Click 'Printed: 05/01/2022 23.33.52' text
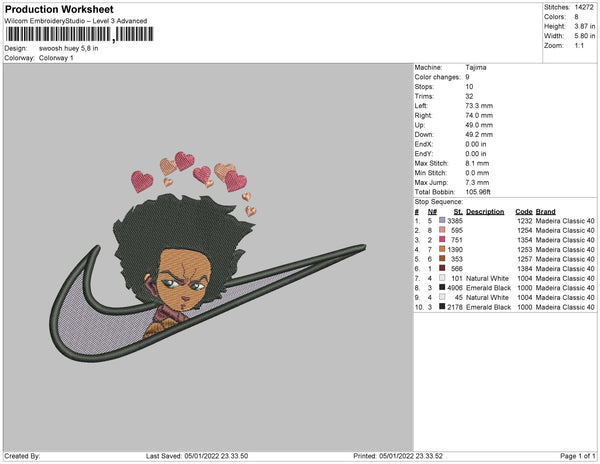600x464 pixels. click(398, 456)
